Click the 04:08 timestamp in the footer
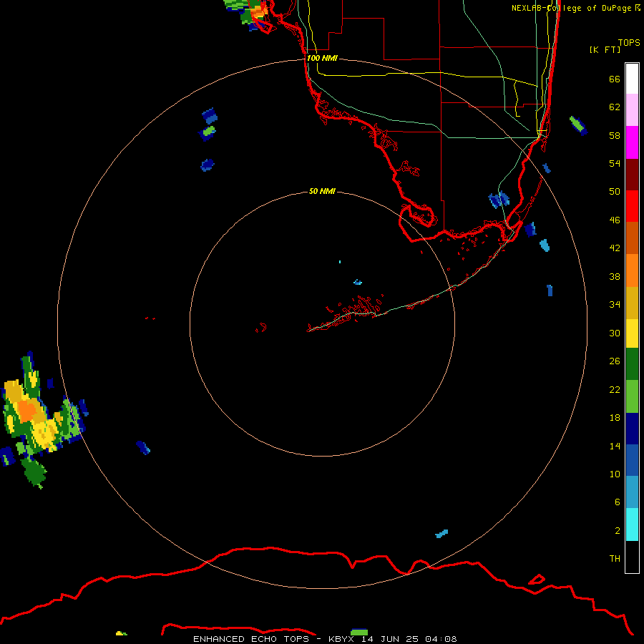Viewport: 644px width, 644px height. pyautogui.click(x=441, y=639)
